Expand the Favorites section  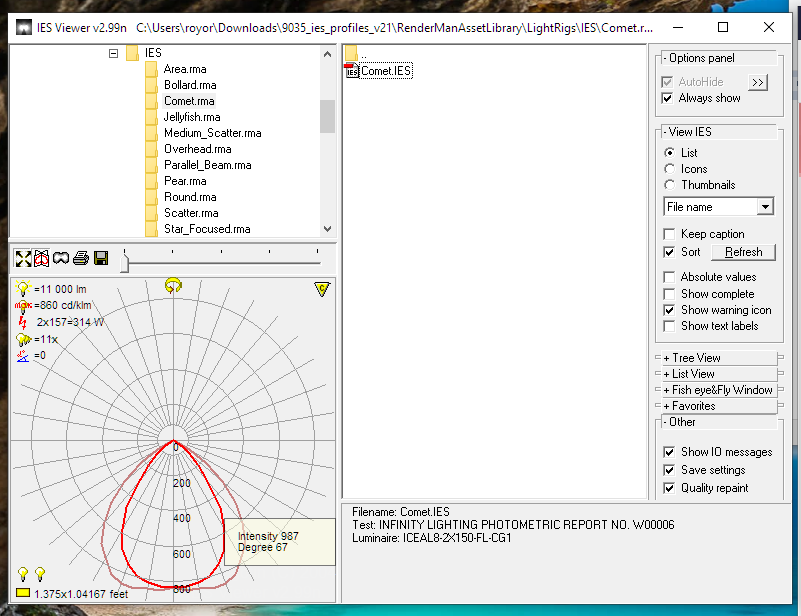point(719,406)
